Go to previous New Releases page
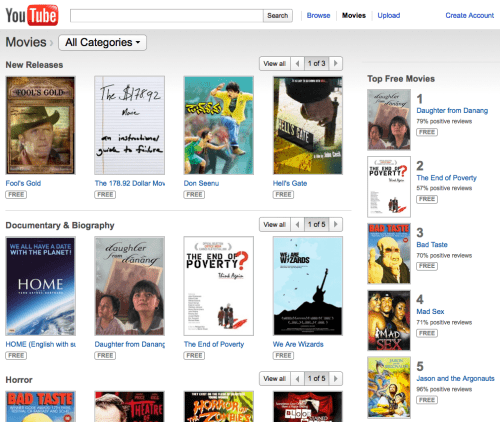The height and width of the screenshot is (422, 500). 297,63
